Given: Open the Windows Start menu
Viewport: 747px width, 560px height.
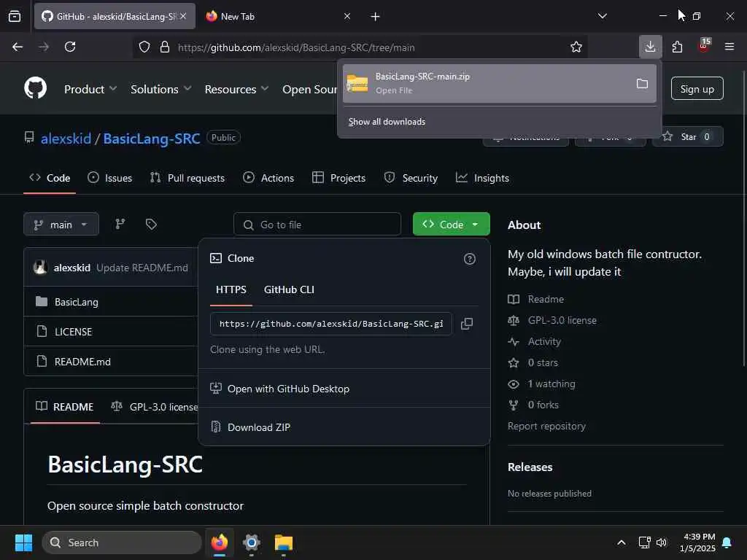Looking at the screenshot, I should (x=23, y=542).
